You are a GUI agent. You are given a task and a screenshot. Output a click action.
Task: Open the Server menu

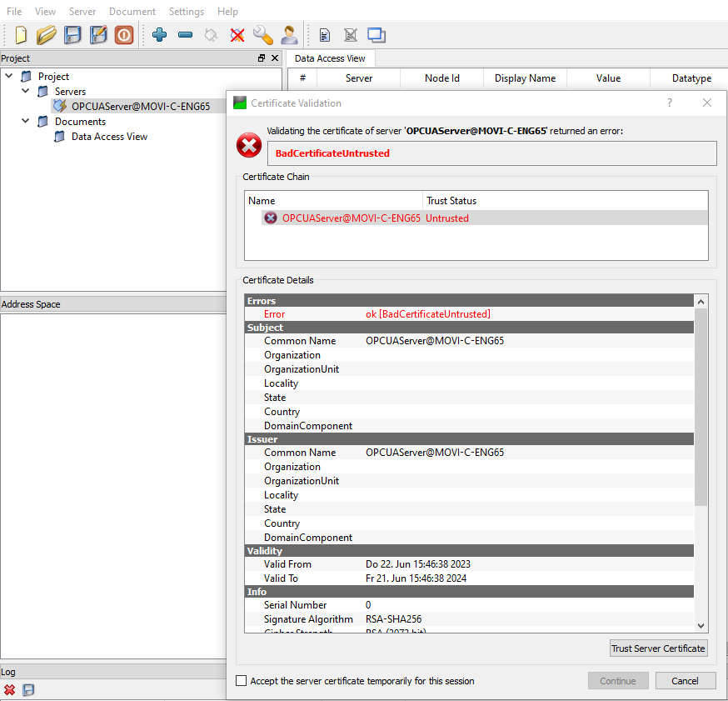tap(82, 12)
